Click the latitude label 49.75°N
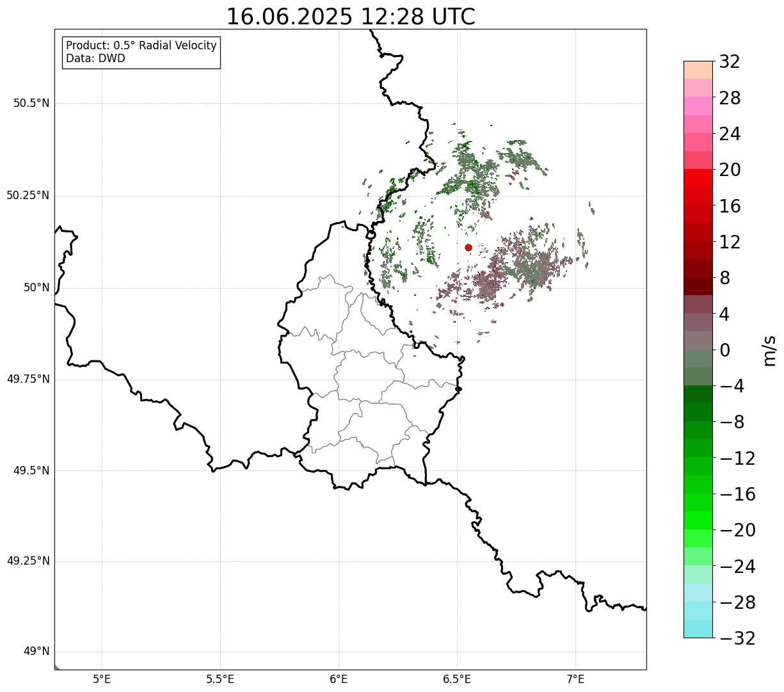Screen dimensions: 784x692 (28, 379)
